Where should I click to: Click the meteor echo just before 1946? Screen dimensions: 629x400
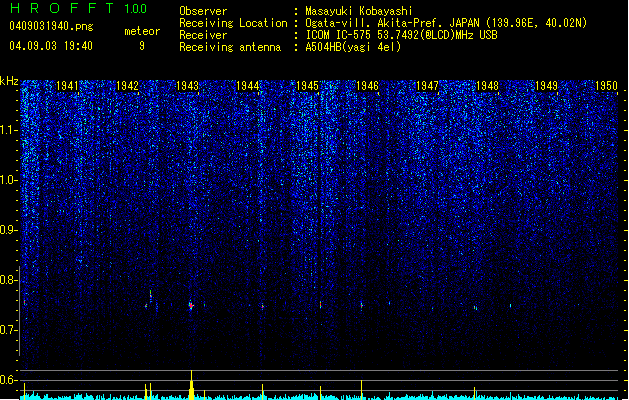point(361,306)
